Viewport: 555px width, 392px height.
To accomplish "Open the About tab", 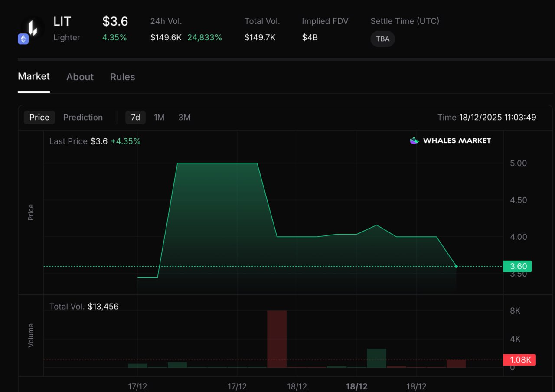I will tap(80, 77).
